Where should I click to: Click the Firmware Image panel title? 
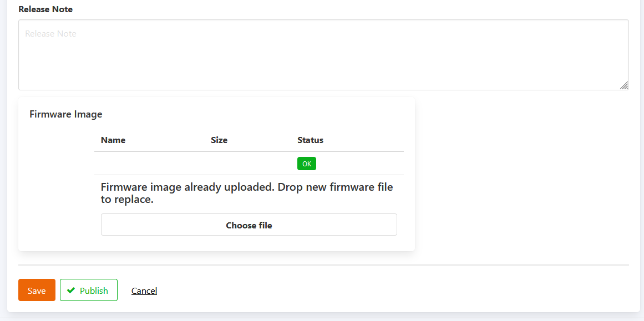click(x=65, y=114)
